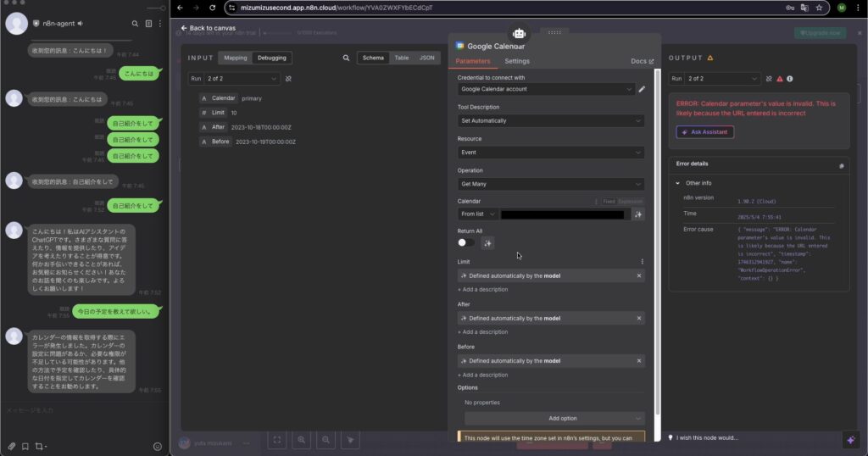The width and height of the screenshot is (868, 456).
Task: Collapse the Other info section
Action: (x=677, y=183)
